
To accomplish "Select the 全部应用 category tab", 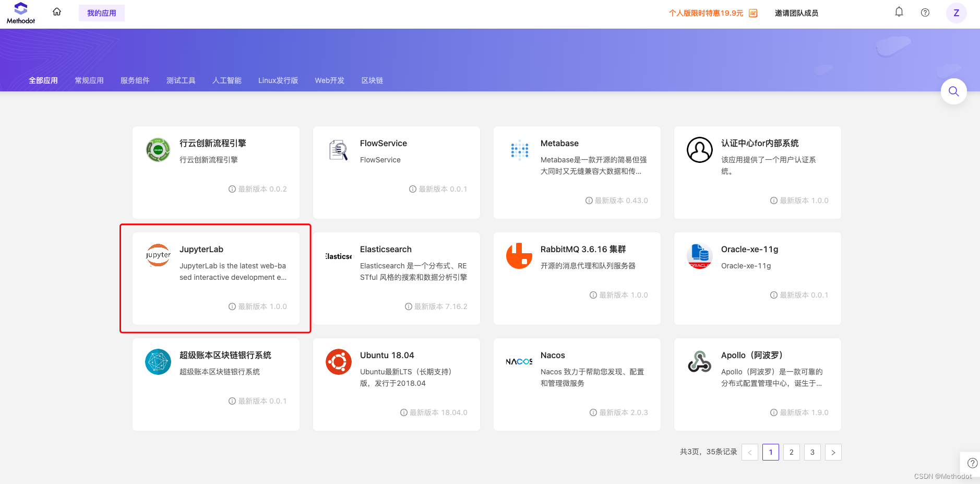I will (43, 80).
